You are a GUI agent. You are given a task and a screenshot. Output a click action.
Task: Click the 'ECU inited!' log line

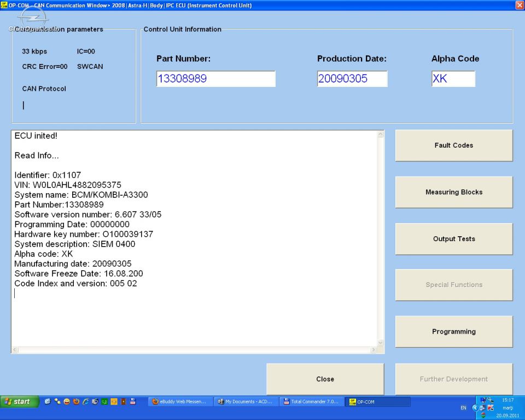click(x=36, y=136)
